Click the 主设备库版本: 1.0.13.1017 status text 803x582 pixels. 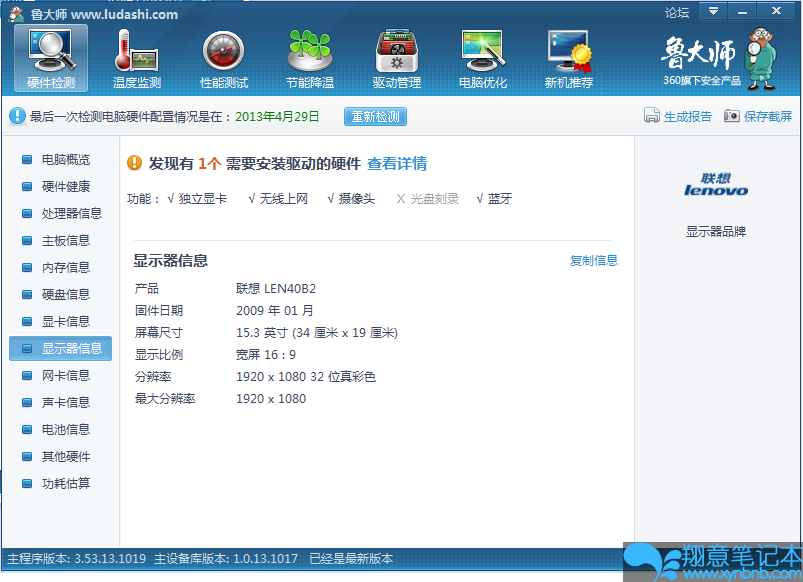click(x=226, y=558)
